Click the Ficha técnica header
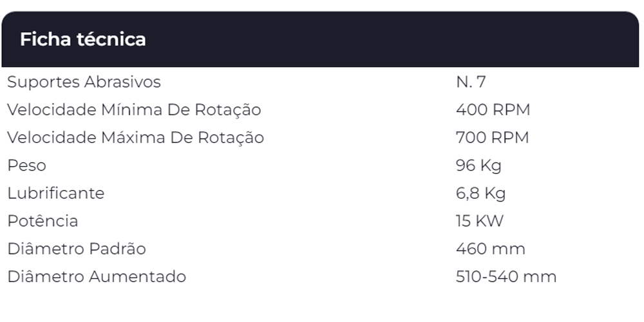Screen dimensions: 644x322 83,39
